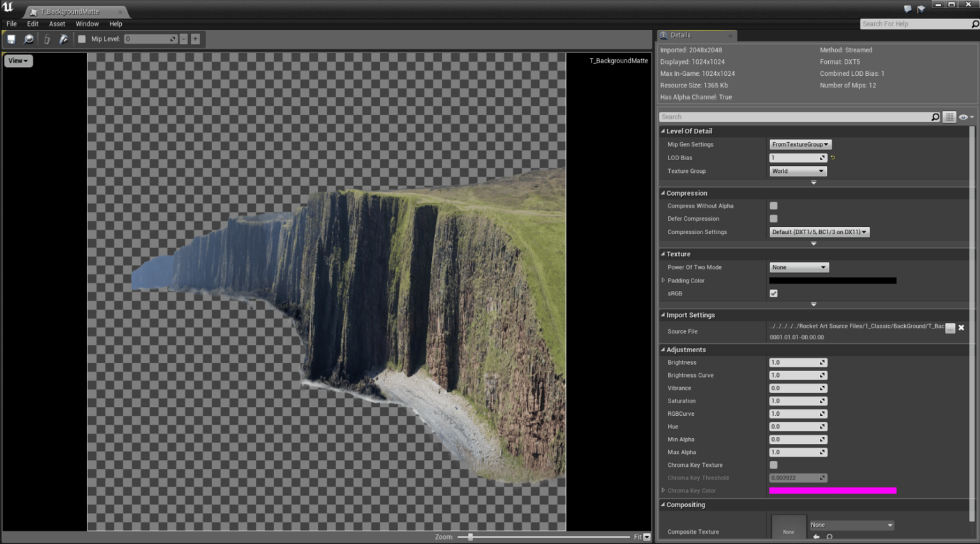Click the plus button beside Mip Level

(195, 39)
